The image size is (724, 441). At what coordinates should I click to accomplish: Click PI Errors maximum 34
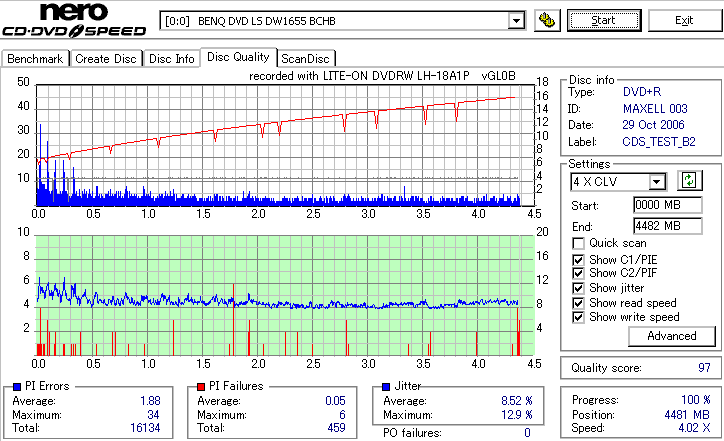coord(153,415)
